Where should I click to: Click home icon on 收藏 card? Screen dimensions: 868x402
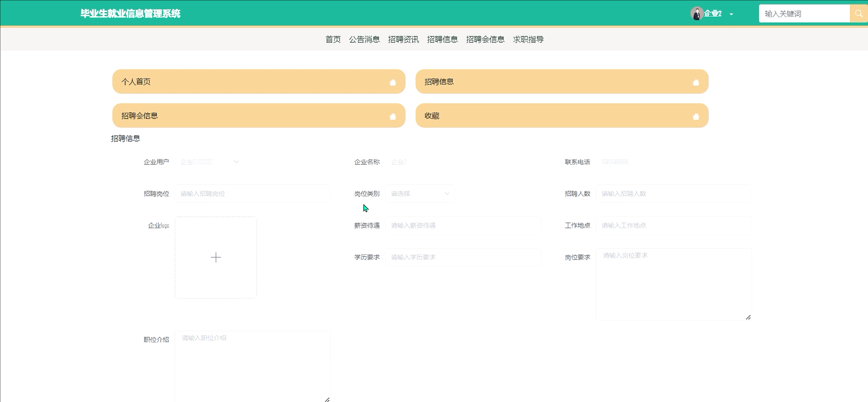click(x=696, y=116)
